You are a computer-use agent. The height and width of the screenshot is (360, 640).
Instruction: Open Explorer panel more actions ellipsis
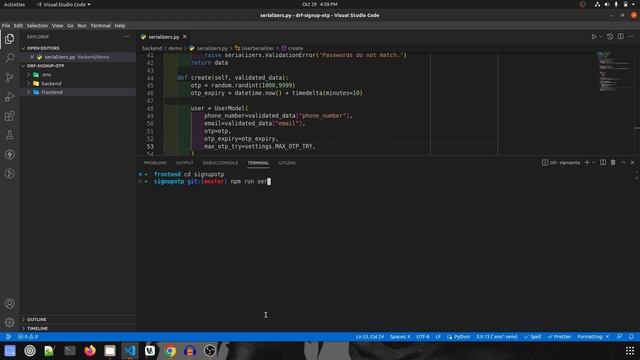click(x=127, y=37)
